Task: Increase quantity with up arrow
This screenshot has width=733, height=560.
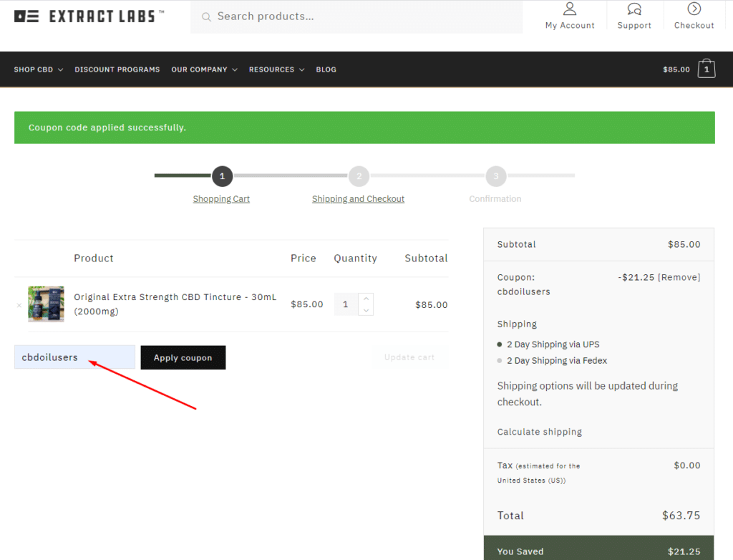Action: (366, 299)
